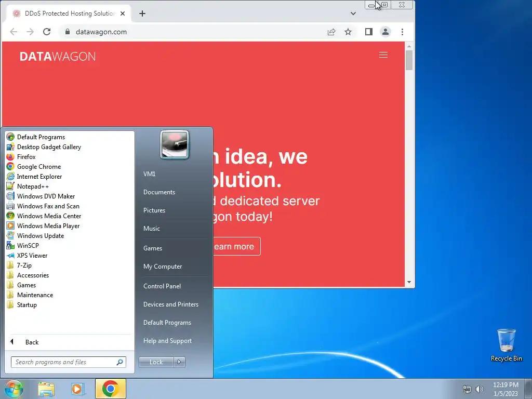Screen dimensions: 532x399
Task: View site info via lock icon
Action: click(x=68, y=32)
